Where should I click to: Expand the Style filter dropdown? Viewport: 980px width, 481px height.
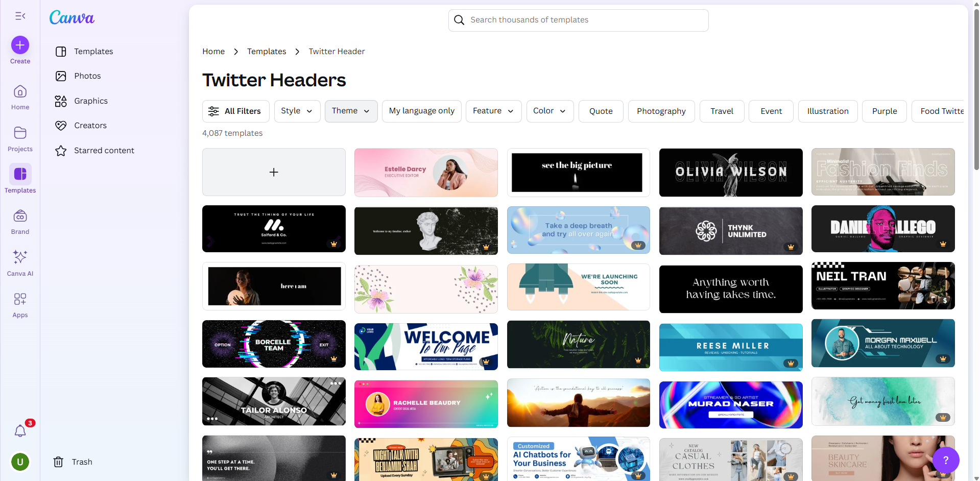tap(296, 111)
